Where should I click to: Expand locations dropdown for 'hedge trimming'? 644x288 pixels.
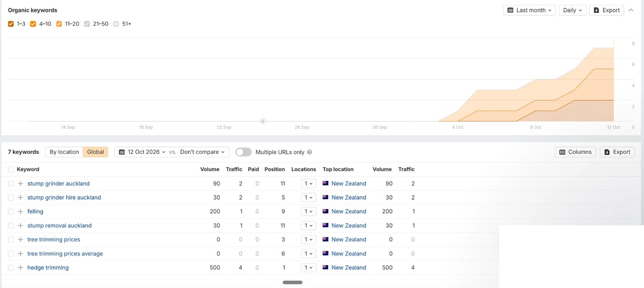pyautogui.click(x=308, y=268)
